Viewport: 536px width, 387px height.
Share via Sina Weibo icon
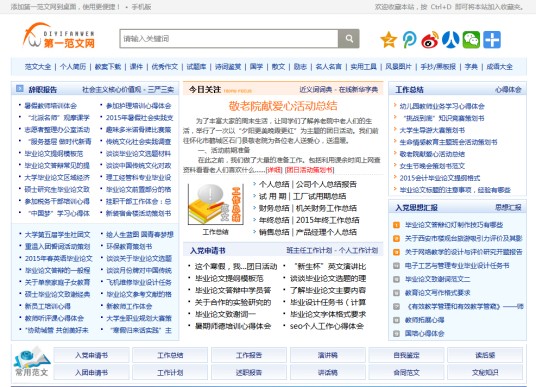(x=430, y=40)
